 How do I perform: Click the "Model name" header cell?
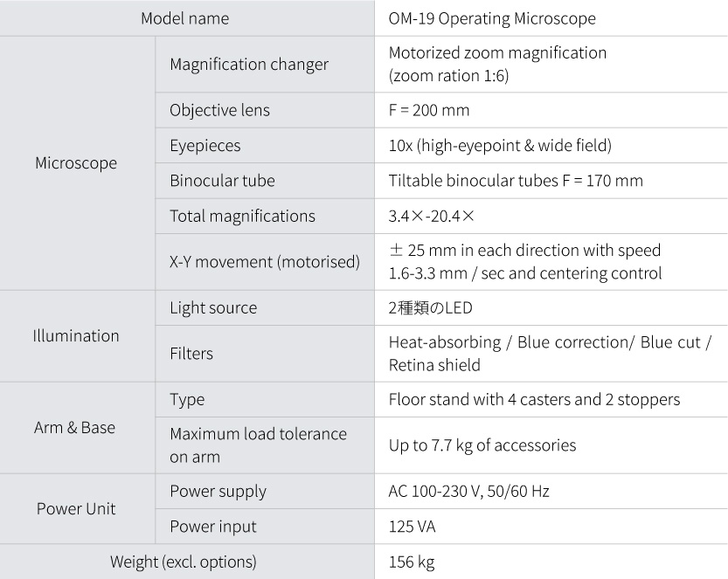pyautogui.click(x=184, y=18)
